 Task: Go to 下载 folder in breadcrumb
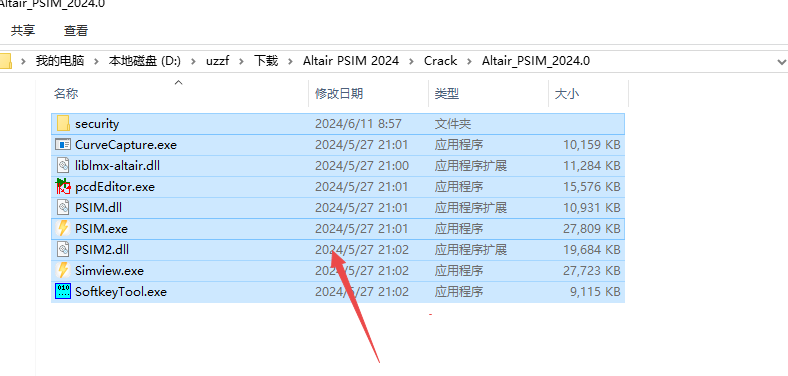pyautogui.click(x=266, y=61)
